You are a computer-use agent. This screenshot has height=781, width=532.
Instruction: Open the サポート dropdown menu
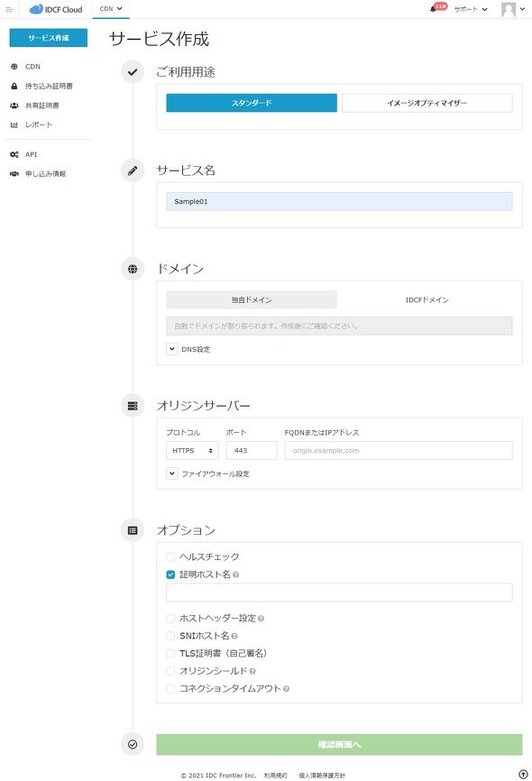471,9
